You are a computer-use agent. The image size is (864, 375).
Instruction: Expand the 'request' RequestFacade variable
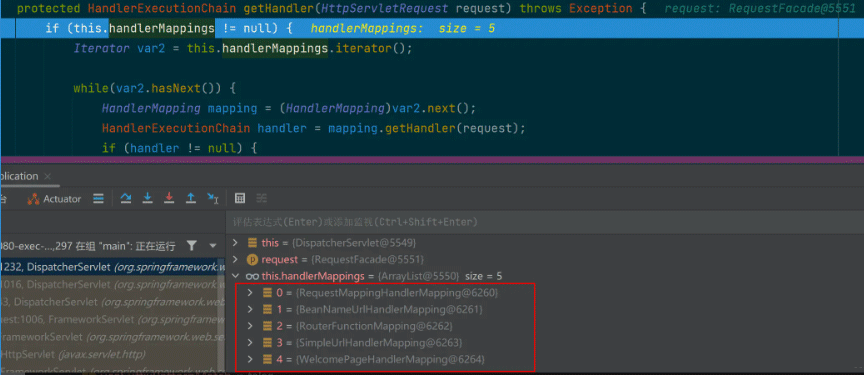[235, 259]
